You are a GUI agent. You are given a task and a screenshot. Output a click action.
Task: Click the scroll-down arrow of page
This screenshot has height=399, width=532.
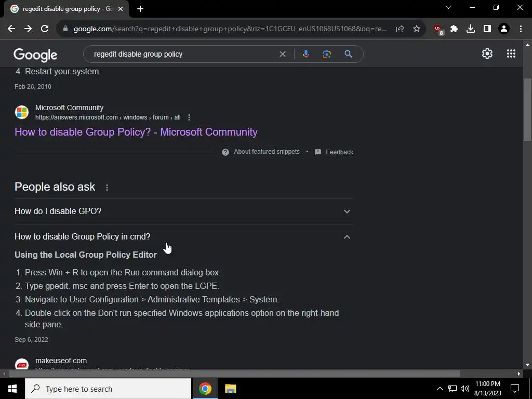point(527,365)
